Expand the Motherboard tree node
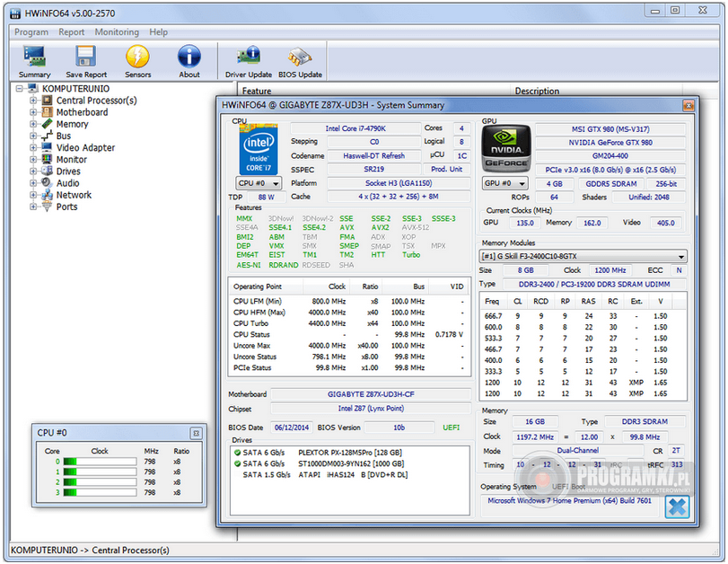 pyautogui.click(x=33, y=112)
